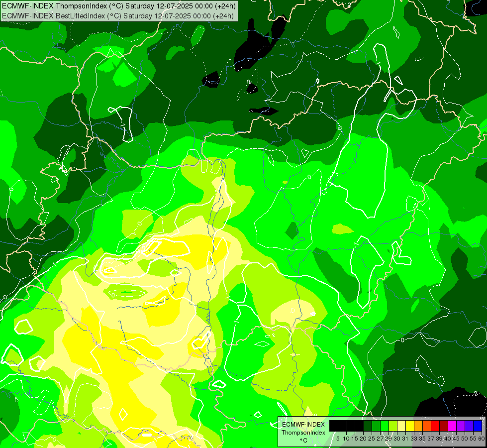The image size is (487, 448).
Task: Select the bright green 27–29 legend swatch
Action: click(x=385, y=426)
